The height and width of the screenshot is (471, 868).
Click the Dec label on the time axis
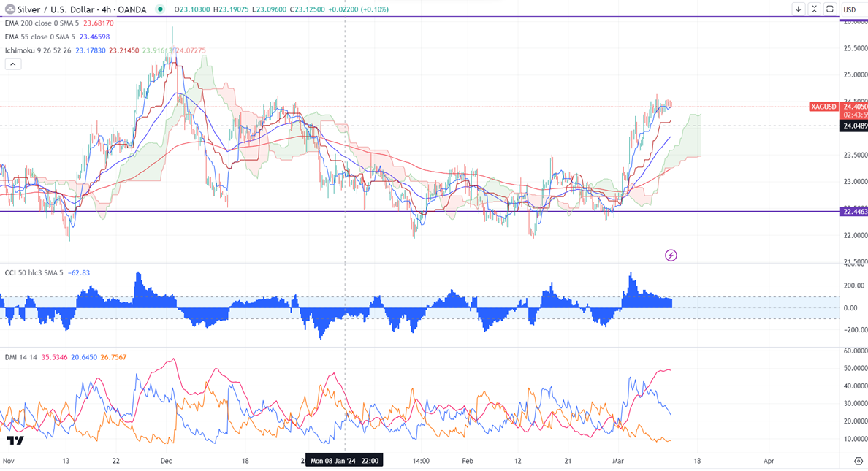pyautogui.click(x=166, y=461)
